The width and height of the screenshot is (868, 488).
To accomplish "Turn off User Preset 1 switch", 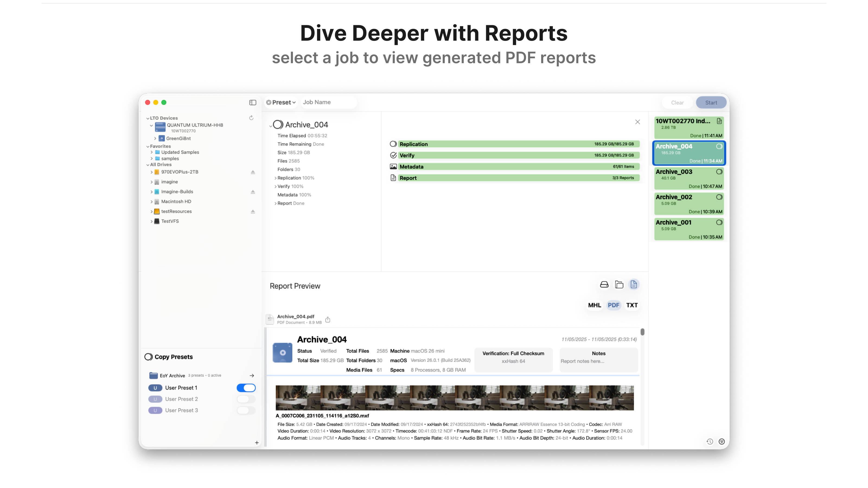I will 246,388.
